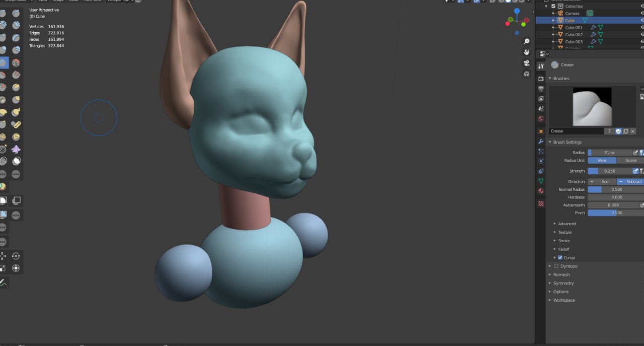
Task: Open the Active Tool properties tab
Action: [541, 66]
